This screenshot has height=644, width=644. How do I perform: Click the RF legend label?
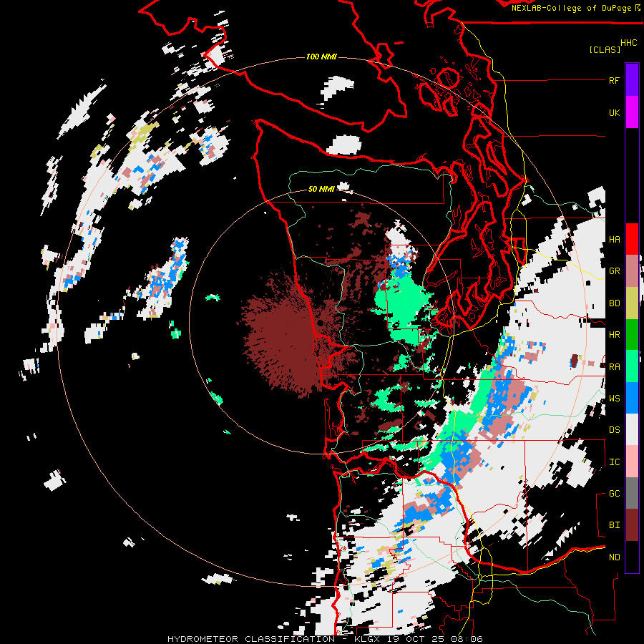click(x=614, y=80)
